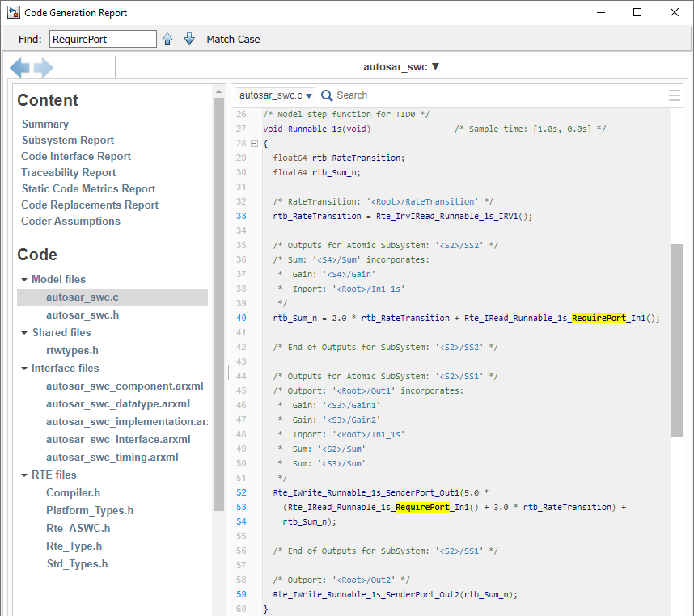Collapse the Model files group
The height and width of the screenshot is (616, 694).
tap(24, 280)
